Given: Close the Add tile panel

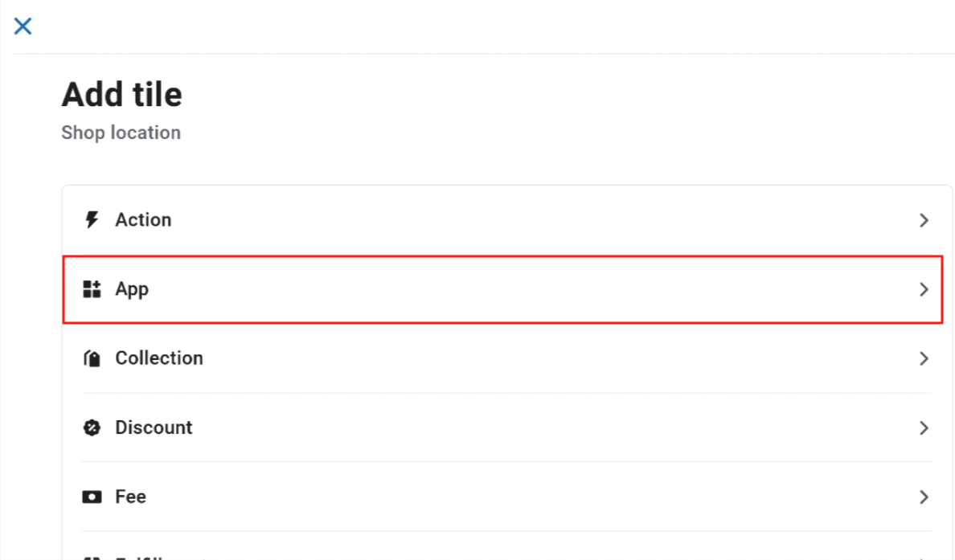Looking at the screenshot, I should (x=23, y=27).
